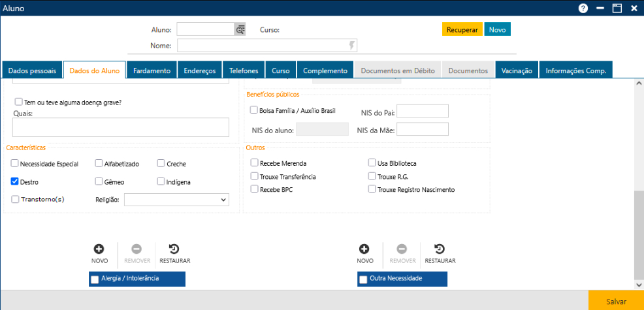Screen dimensions: 644x310
Task: Click the Aluno search lookup icon
Action: (240, 29)
